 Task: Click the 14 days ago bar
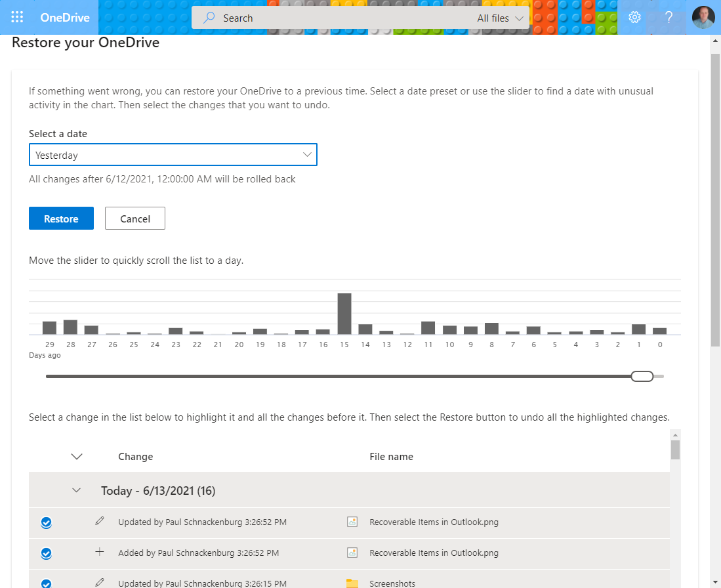[365, 329]
